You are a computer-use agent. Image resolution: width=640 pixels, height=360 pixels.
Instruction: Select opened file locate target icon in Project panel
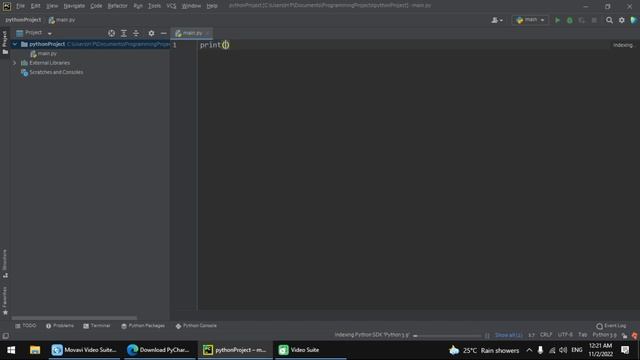click(111, 33)
